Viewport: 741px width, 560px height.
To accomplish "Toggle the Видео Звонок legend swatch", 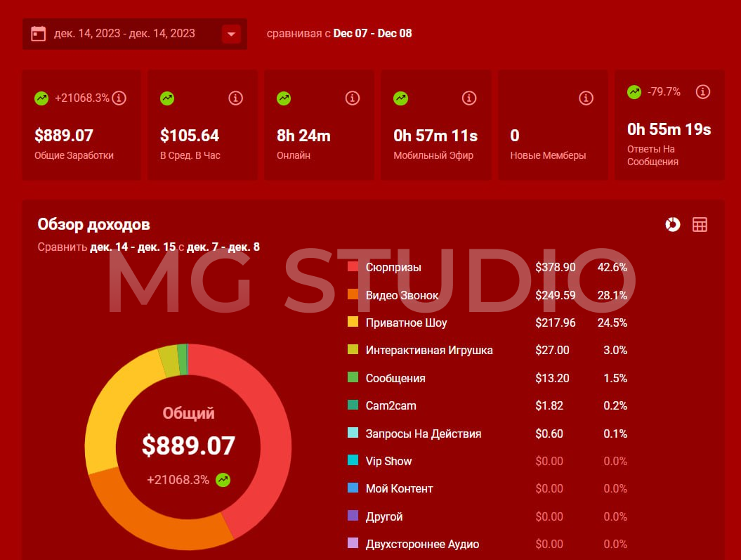I will 353,295.
